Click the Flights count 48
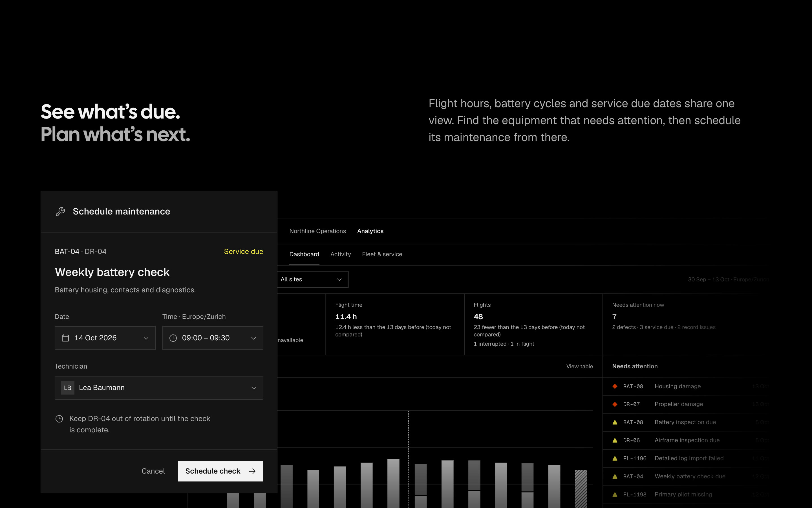This screenshot has width=812, height=508. coord(478,317)
